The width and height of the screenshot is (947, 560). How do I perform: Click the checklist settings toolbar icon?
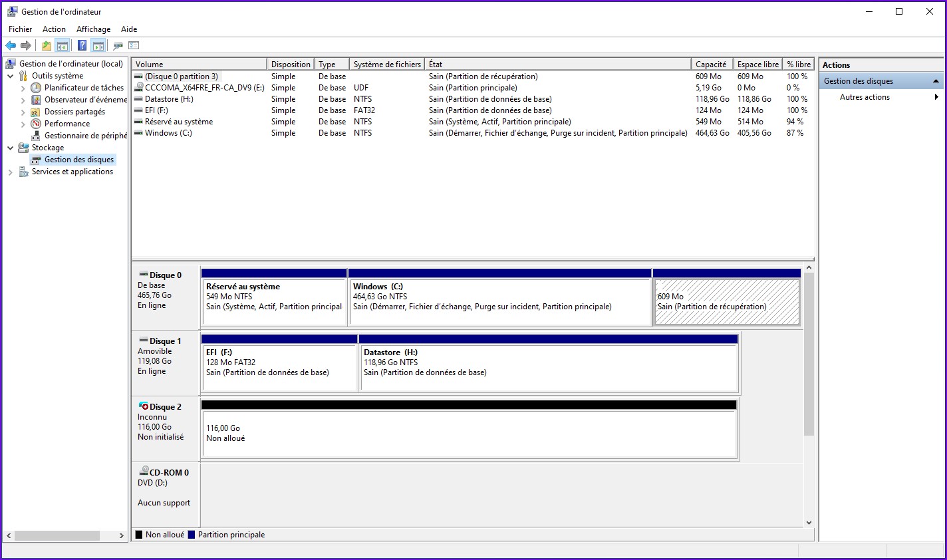click(x=134, y=45)
